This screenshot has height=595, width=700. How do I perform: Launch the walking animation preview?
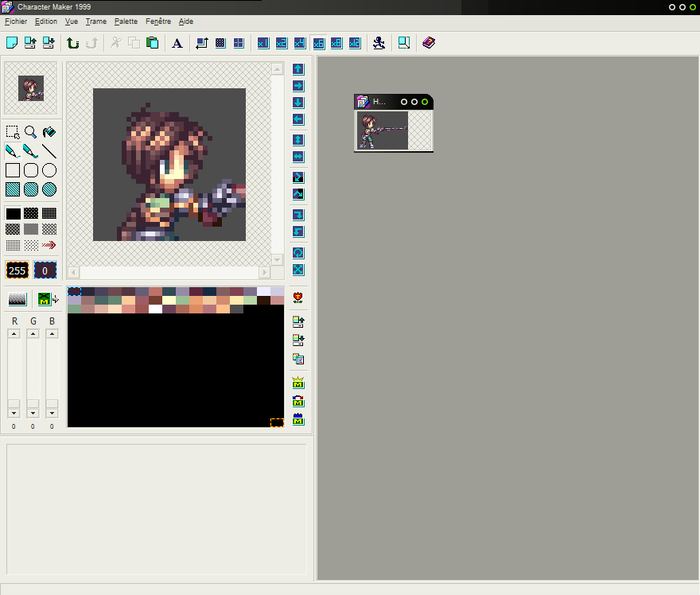[x=379, y=43]
